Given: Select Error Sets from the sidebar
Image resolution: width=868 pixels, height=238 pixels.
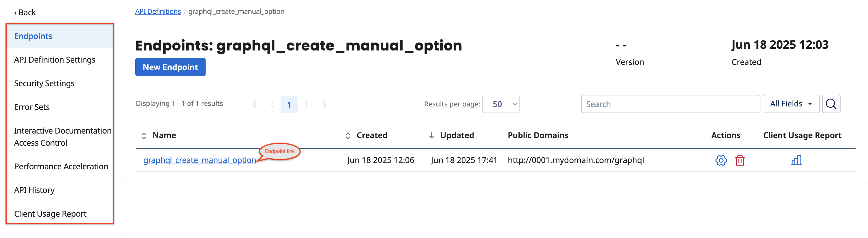Looking at the screenshot, I should 32,107.
